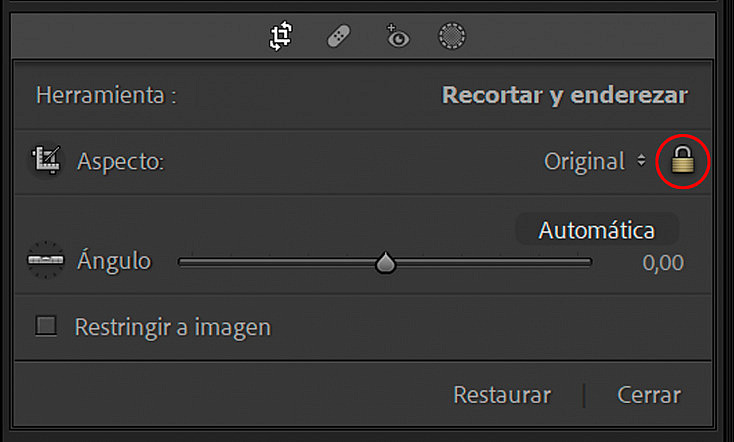Screen dimensions: 734x442
Task: Toggle the aspect ratio padlock
Action: (x=683, y=161)
